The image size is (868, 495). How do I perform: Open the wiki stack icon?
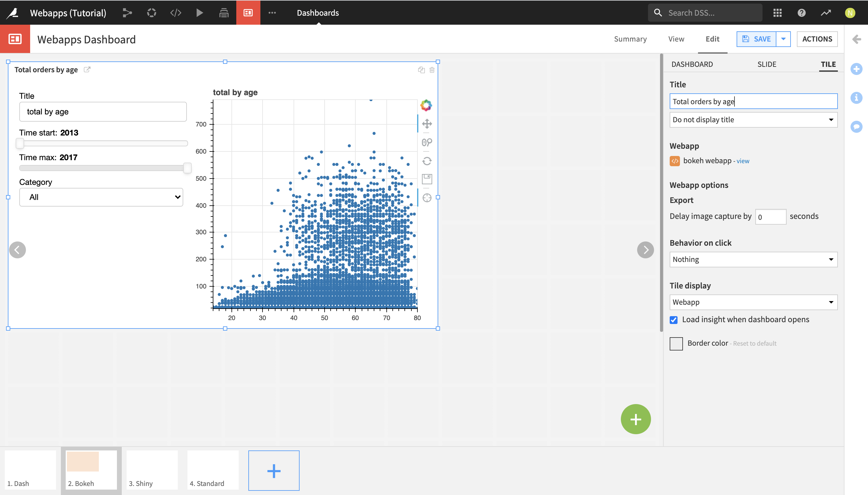click(x=224, y=13)
